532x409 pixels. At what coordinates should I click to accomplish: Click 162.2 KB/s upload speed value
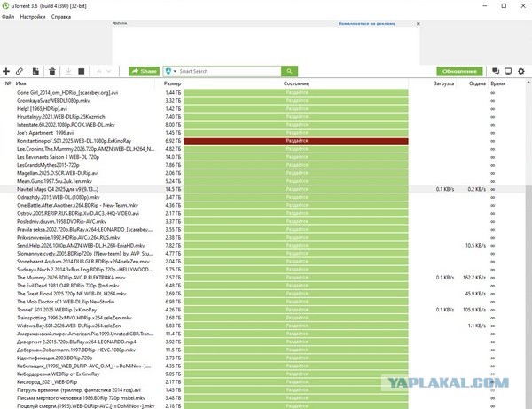pos(474,278)
